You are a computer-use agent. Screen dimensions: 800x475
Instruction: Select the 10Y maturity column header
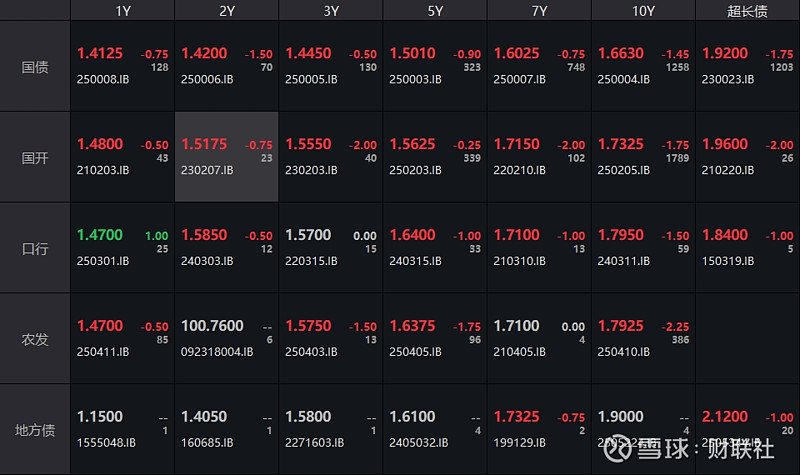(x=643, y=11)
